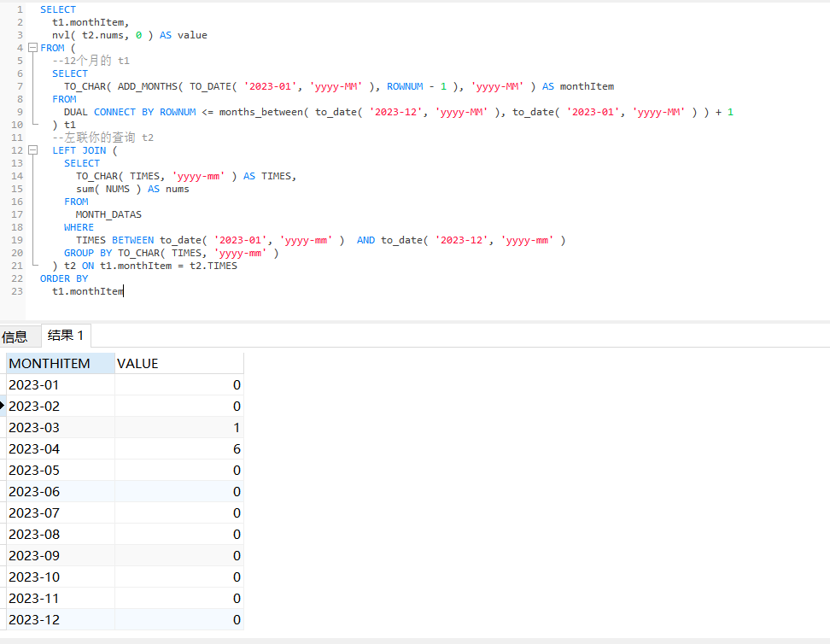Collapse the LEFT JOIN block on line 12
The width and height of the screenshot is (830, 644).
tap(32, 150)
